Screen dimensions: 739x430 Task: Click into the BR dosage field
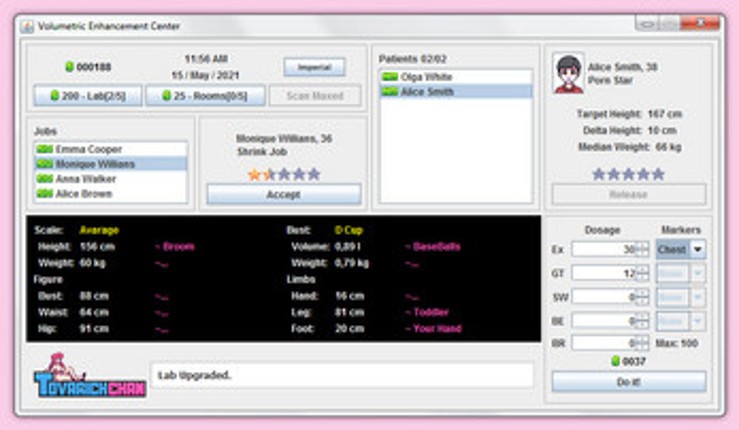604,343
